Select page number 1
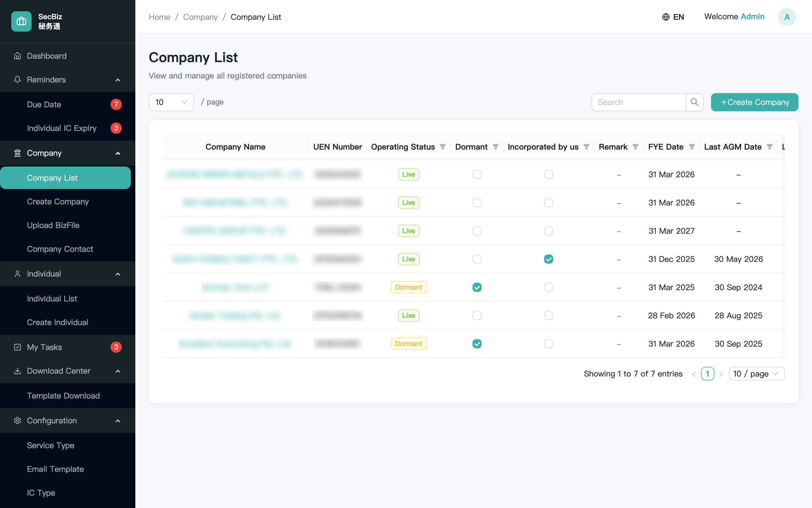The width and height of the screenshot is (812, 508). tap(707, 374)
